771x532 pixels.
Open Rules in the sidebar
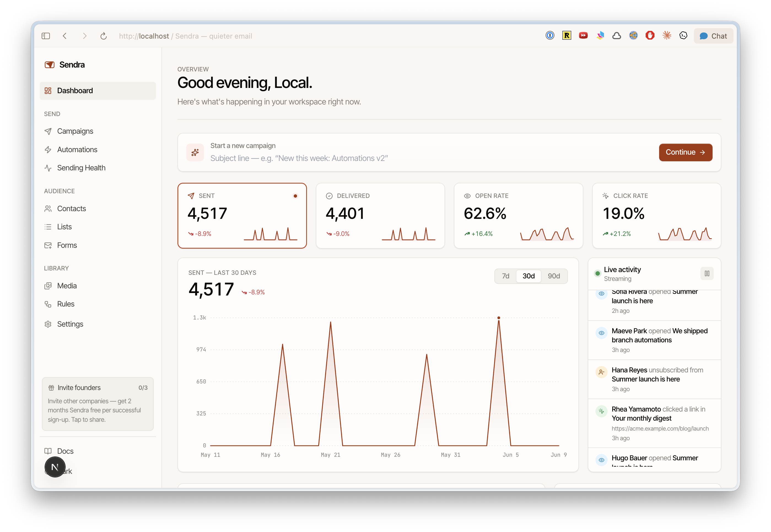pos(98,304)
